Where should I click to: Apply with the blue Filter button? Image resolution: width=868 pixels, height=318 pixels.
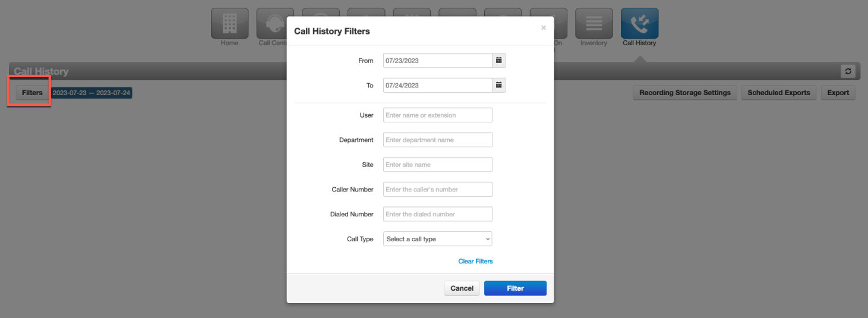click(x=515, y=288)
